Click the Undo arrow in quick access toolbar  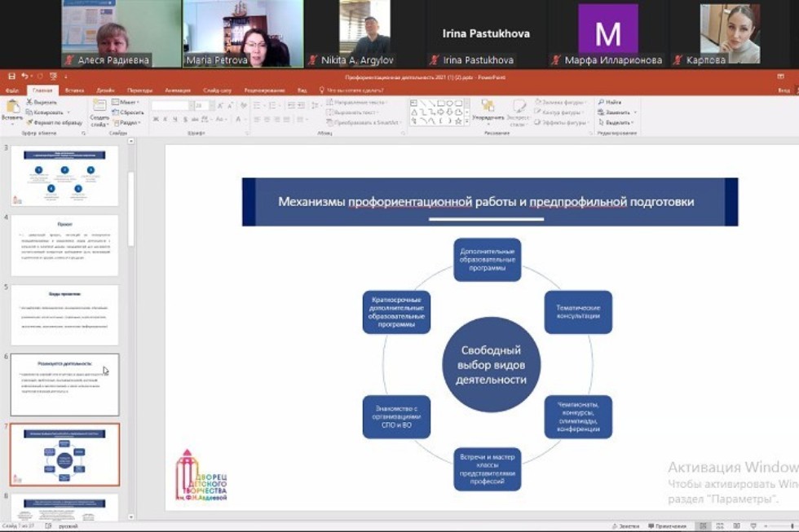pyautogui.click(x=25, y=76)
